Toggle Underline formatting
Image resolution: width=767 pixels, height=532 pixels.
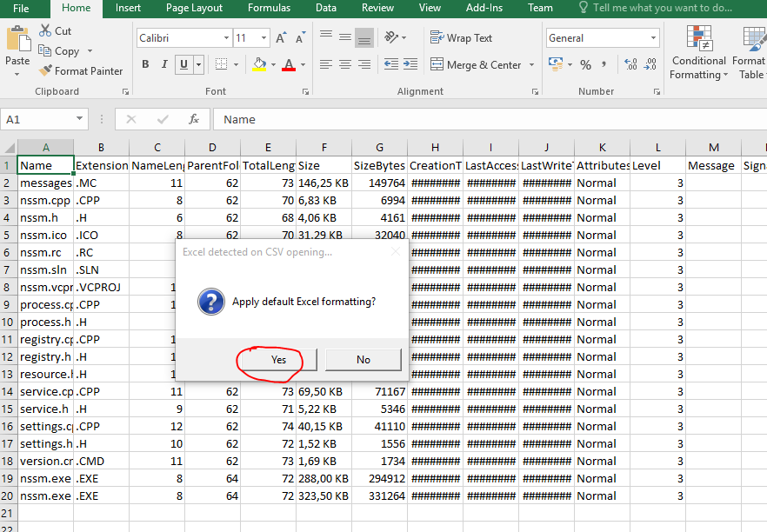tap(184, 64)
